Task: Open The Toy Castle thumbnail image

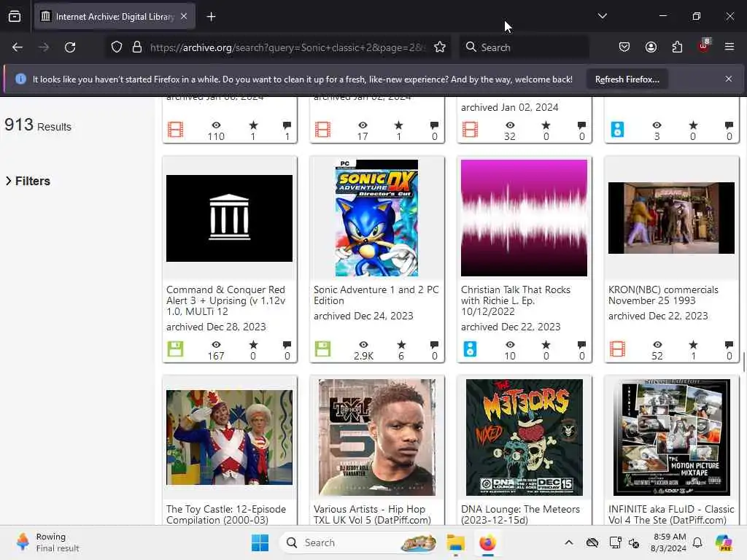Action: coord(229,437)
